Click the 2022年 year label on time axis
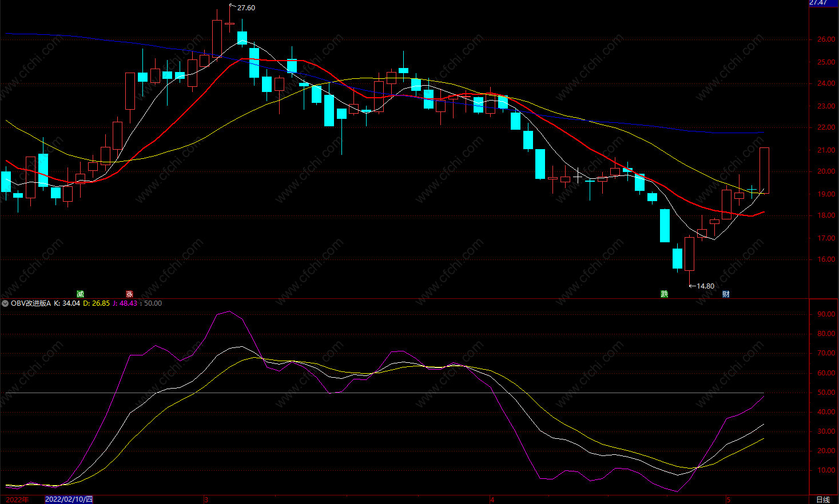This screenshot has height=504, width=839. 17,499
